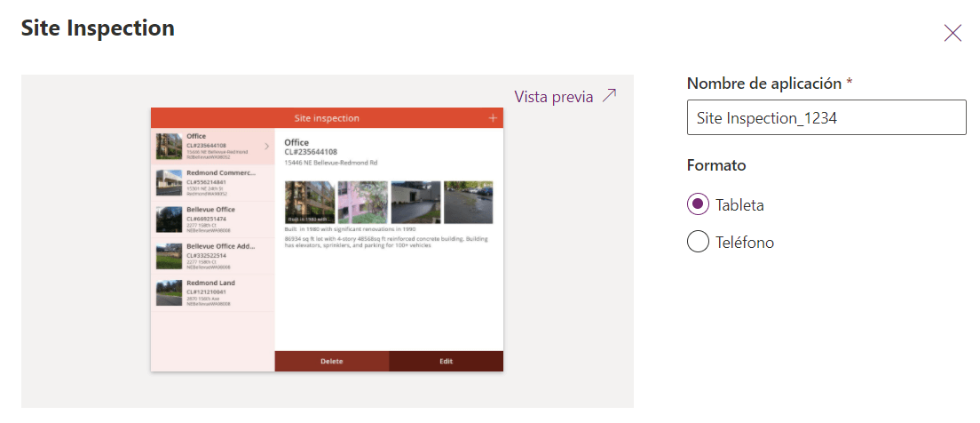Open the fourth Office detail photo

pyautogui.click(x=468, y=202)
